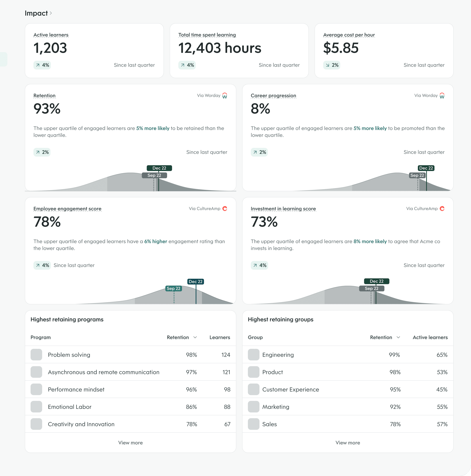Click View more under Highest retaining programs
Image resolution: width=471 pixels, height=476 pixels.
pos(130,443)
